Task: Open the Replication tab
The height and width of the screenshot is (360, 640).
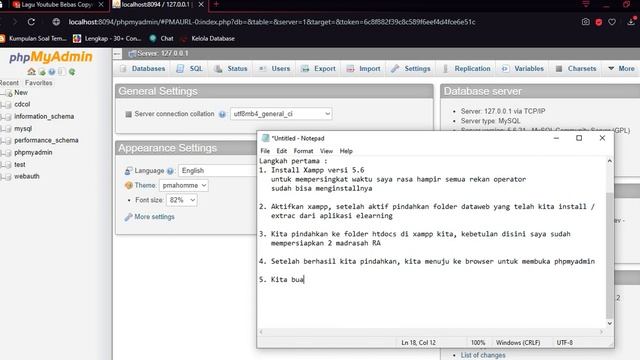Action: (467, 69)
